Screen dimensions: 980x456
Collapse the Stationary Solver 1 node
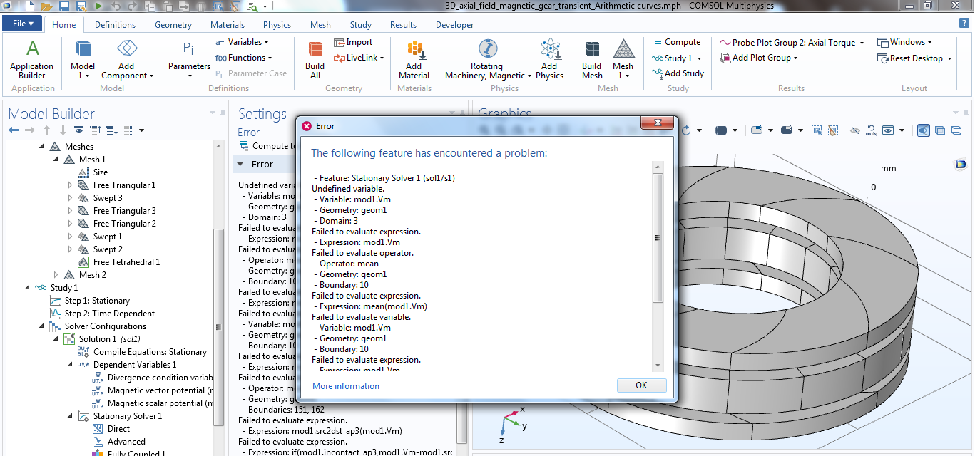pos(70,416)
